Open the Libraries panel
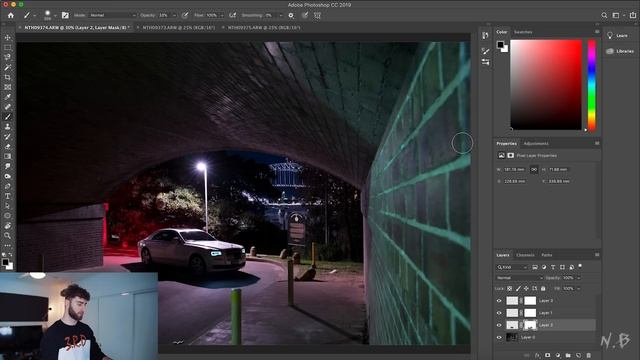The width and height of the screenshot is (640, 360). 620,51
